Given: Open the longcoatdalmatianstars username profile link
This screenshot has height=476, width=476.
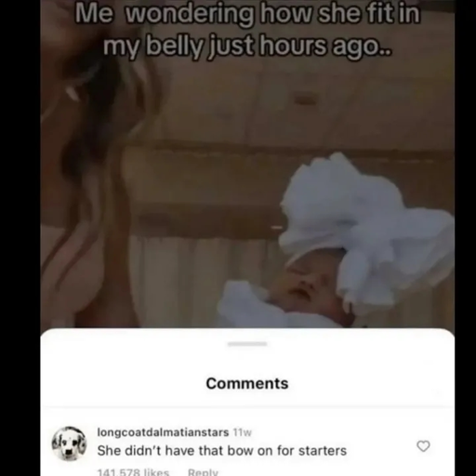Looking at the screenshot, I should coord(163,432).
